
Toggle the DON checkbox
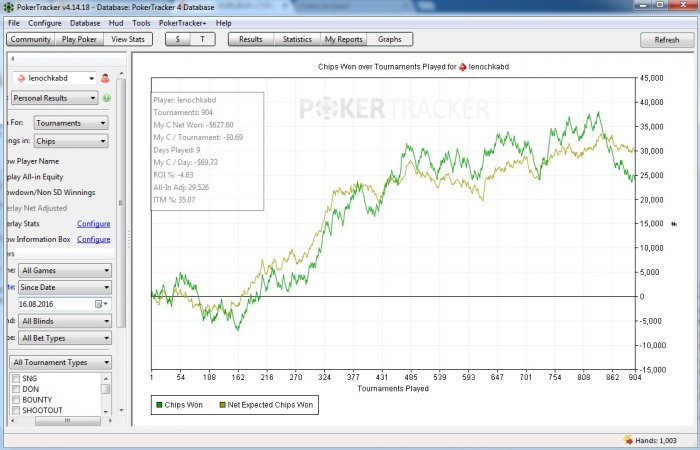[16, 389]
